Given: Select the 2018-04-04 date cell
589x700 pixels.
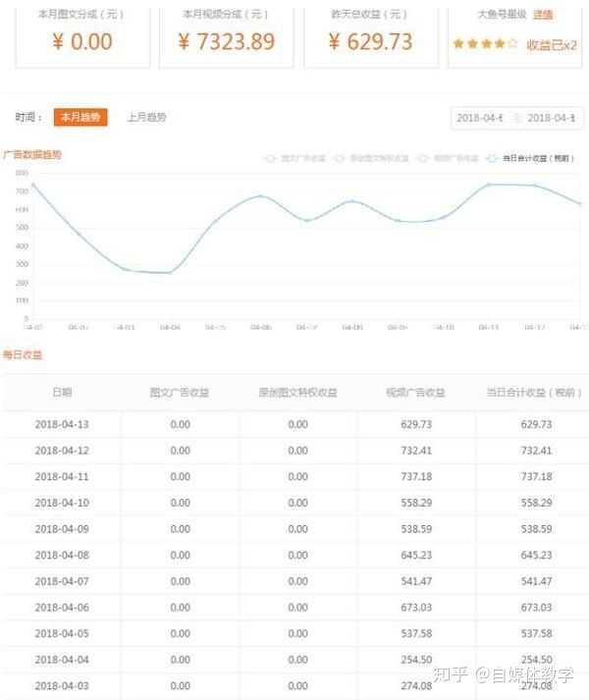Looking at the screenshot, I should [x=62, y=660].
